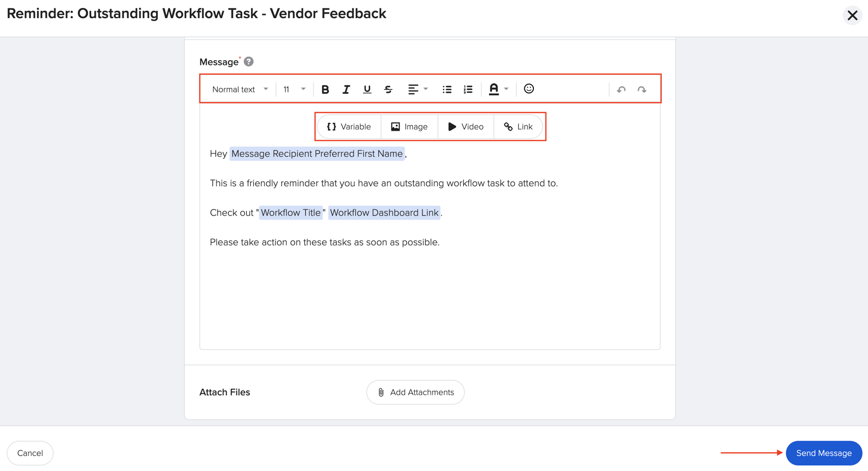Open the emoji picker
This screenshot has width=868, height=471.
(x=528, y=89)
